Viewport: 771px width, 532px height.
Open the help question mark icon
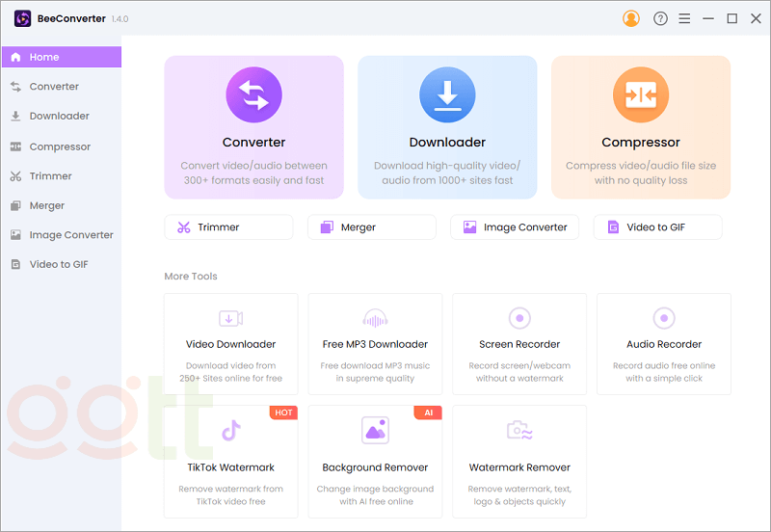click(x=660, y=18)
